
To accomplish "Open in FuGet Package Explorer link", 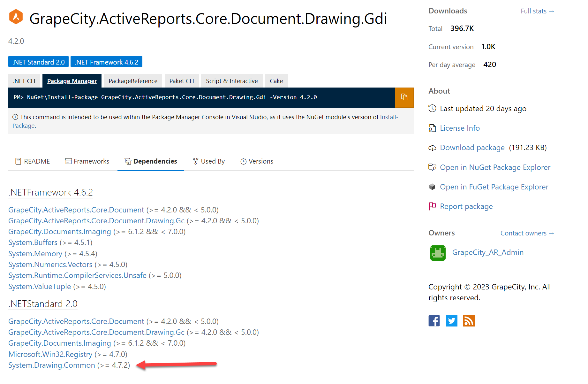I will point(494,187).
